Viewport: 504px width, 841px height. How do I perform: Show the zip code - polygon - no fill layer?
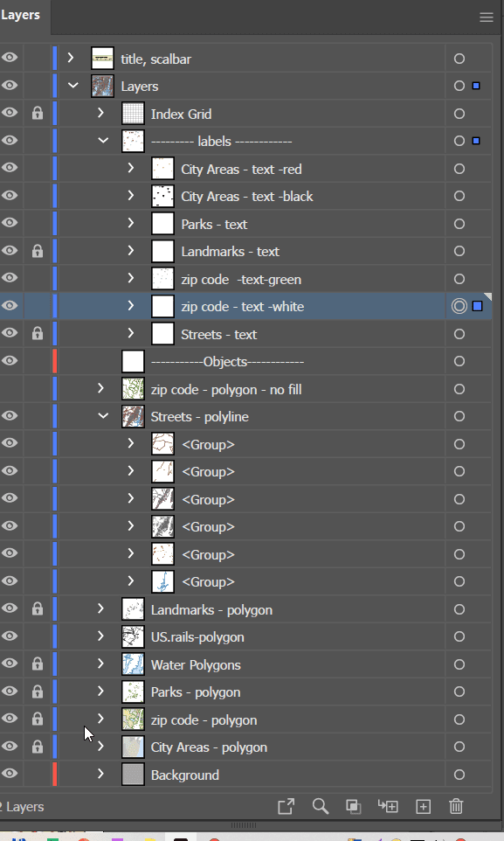pyautogui.click(x=10, y=389)
